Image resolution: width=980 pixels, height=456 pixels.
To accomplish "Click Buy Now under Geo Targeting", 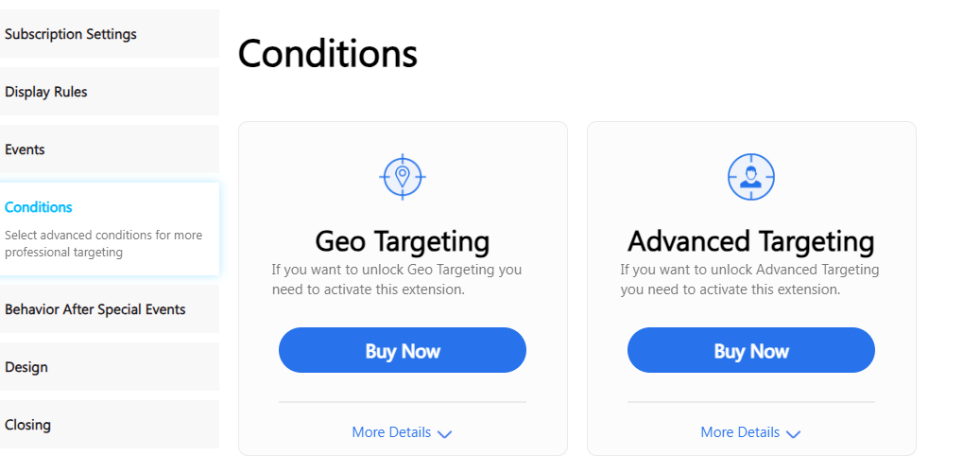I will [x=403, y=350].
